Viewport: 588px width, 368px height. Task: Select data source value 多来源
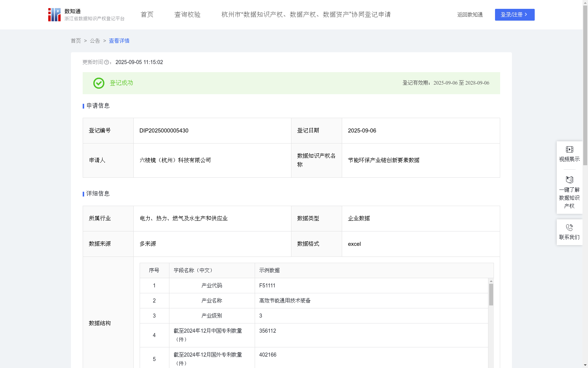148,244
